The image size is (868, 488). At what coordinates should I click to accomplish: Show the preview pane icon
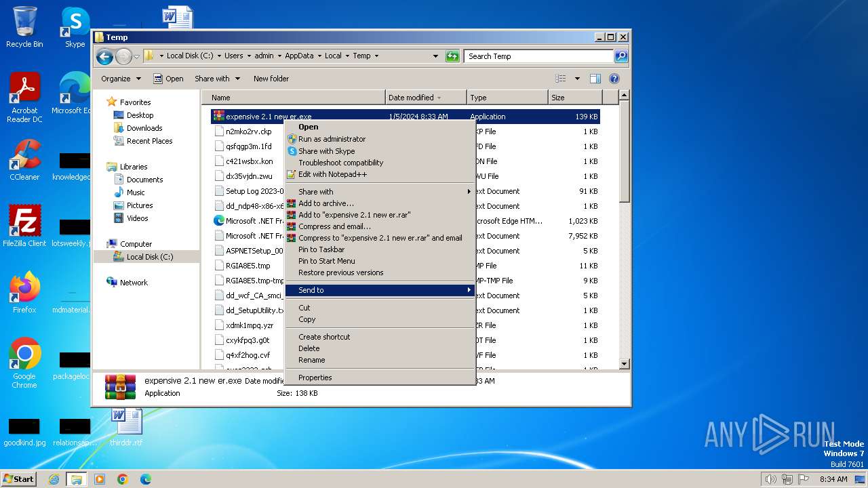click(595, 79)
